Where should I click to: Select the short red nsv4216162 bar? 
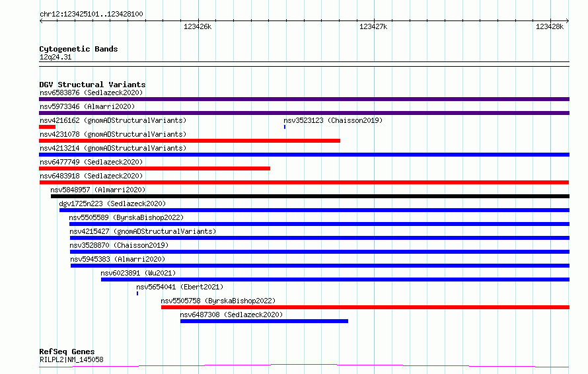tap(48, 127)
